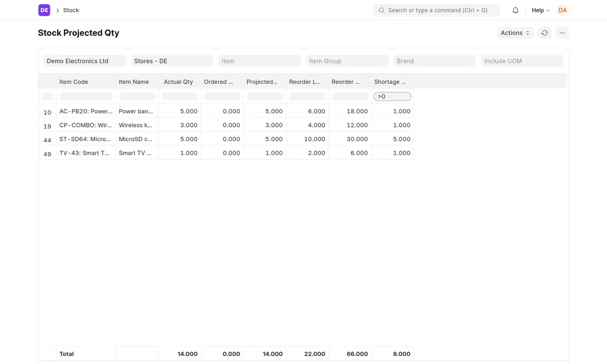
Task: Click the Actual Qty column header
Action: pyautogui.click(x=179, y=82)
